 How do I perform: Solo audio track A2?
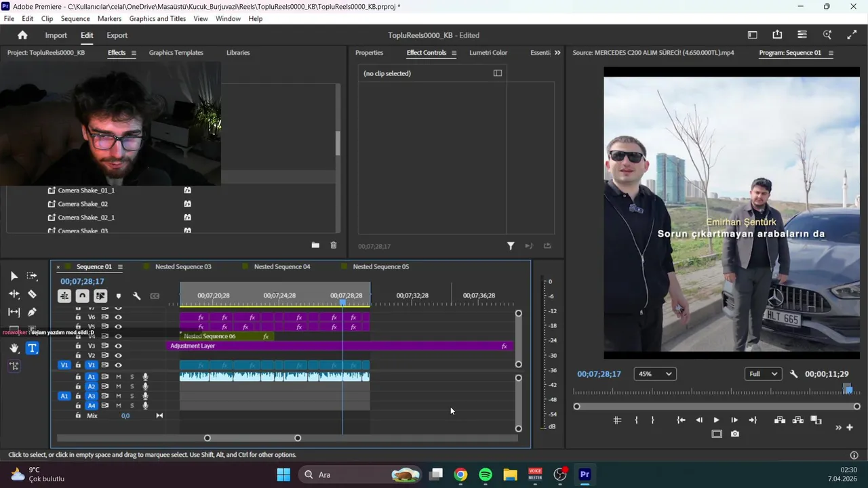tap(132, 386)
